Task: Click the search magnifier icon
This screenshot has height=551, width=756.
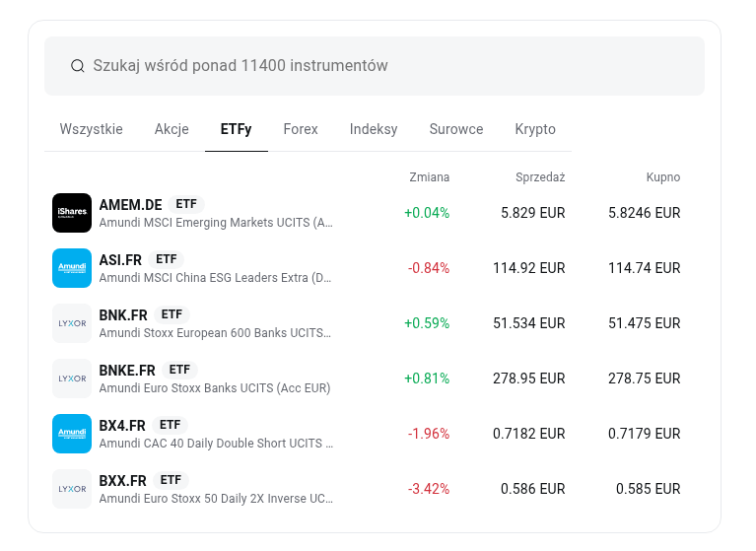Action: point(77,66)
